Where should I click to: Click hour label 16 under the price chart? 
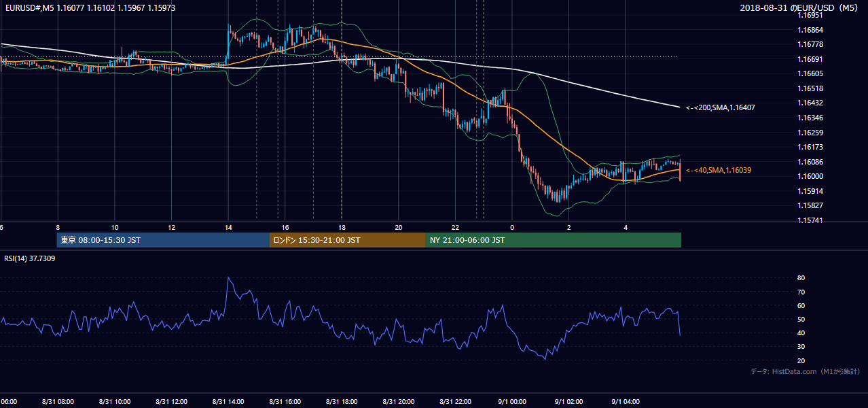click(x=285, y=228)
